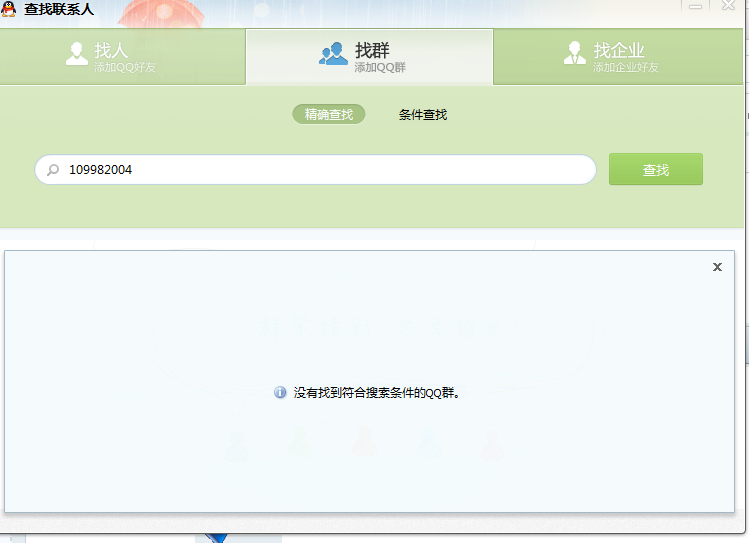The height and width of the screenshot is (543, 749).
Task: Click the search field containing 109982004
Action: (x=320, y=170)
